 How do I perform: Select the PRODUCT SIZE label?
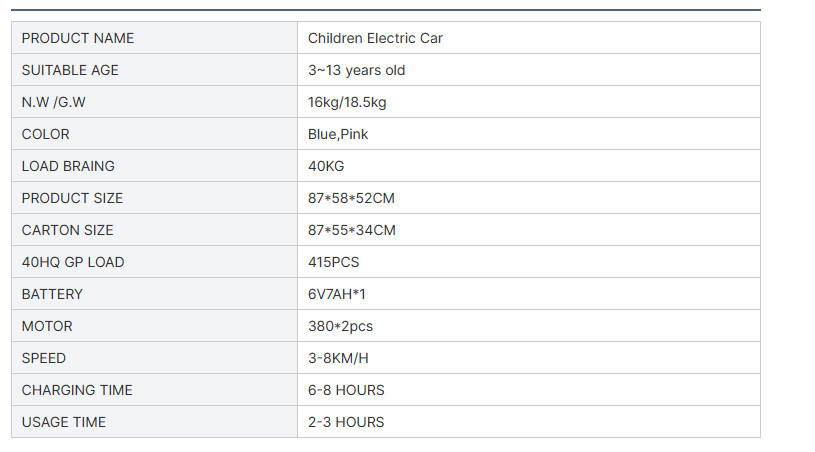click(x=72, y=198)
